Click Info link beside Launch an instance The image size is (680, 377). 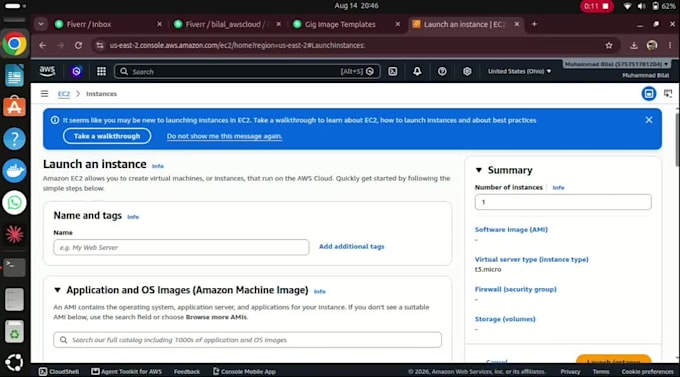(x=157, y=166)
